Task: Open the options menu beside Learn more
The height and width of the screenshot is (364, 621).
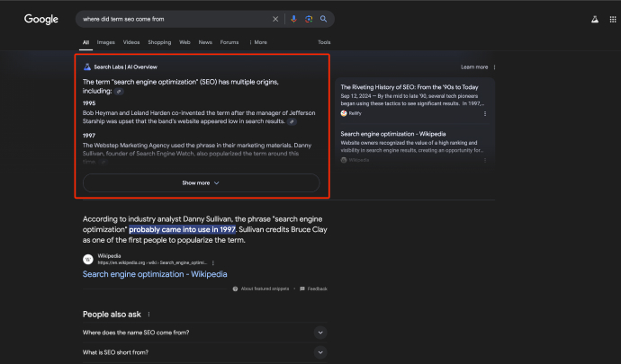Action: click(494, 67)
